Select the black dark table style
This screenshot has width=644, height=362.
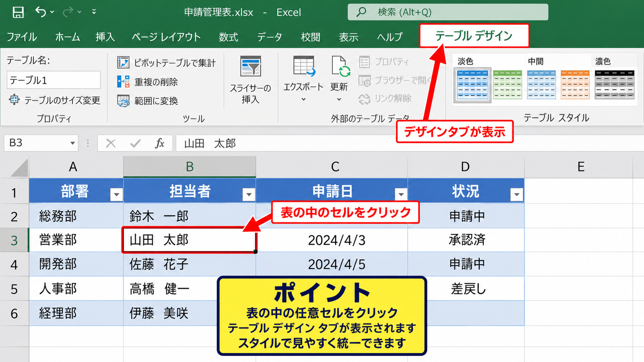[614, 85]
